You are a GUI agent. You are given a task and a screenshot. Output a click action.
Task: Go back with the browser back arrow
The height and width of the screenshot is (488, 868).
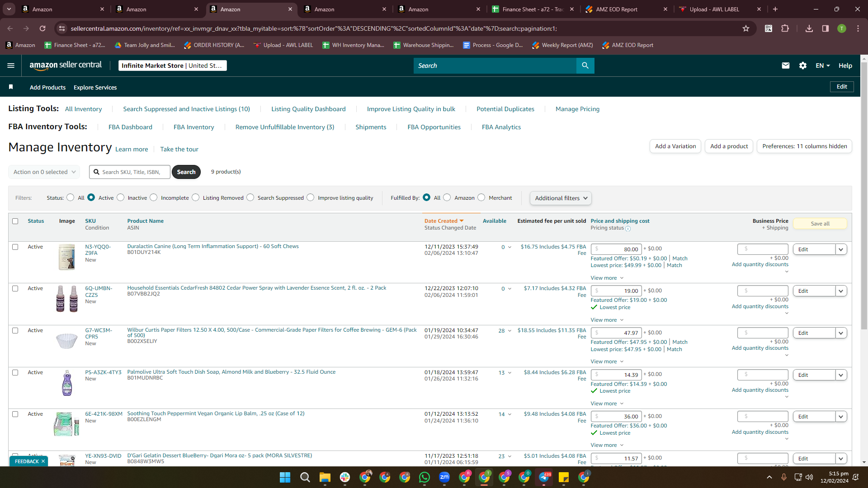pos(10,28)
